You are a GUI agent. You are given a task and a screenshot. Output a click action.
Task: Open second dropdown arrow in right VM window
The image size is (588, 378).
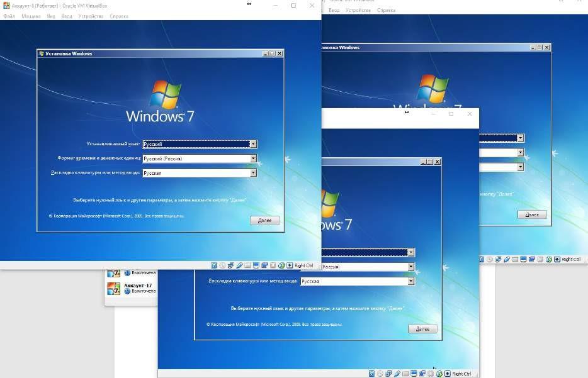pyautogui.click(x=520, y=152)
